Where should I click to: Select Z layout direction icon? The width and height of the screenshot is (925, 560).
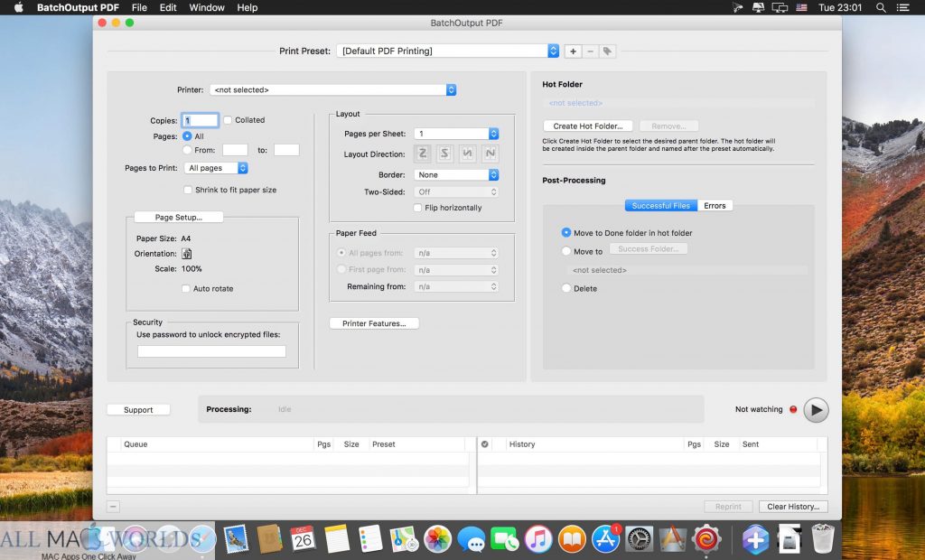(x=423, y=154)
